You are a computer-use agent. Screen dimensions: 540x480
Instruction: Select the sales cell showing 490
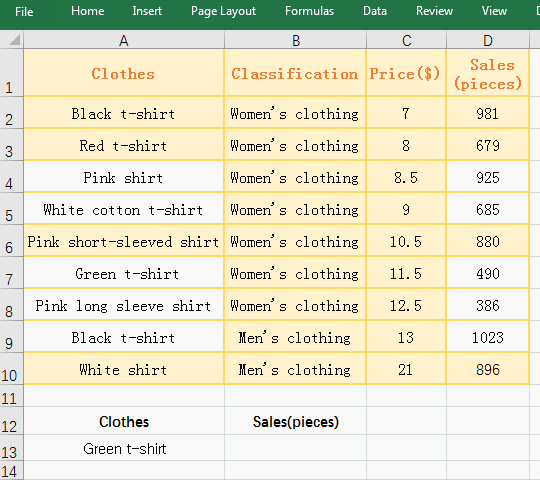488,273
